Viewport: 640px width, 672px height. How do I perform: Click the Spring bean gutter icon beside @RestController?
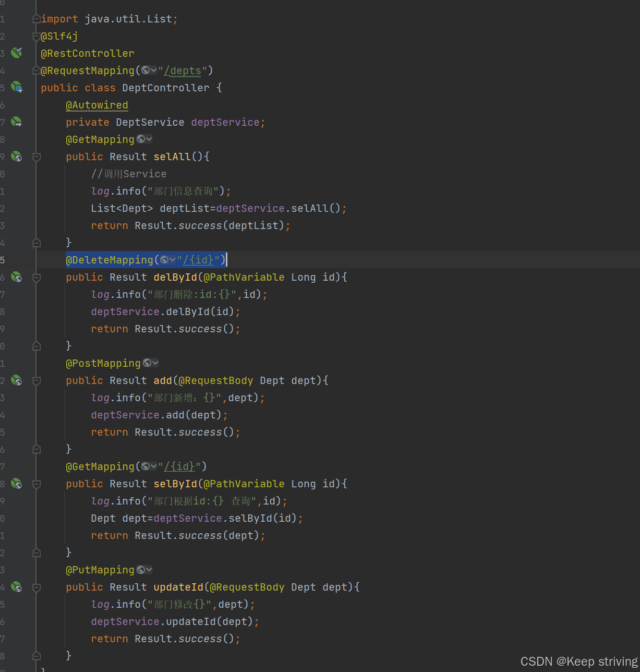(17, 53)
